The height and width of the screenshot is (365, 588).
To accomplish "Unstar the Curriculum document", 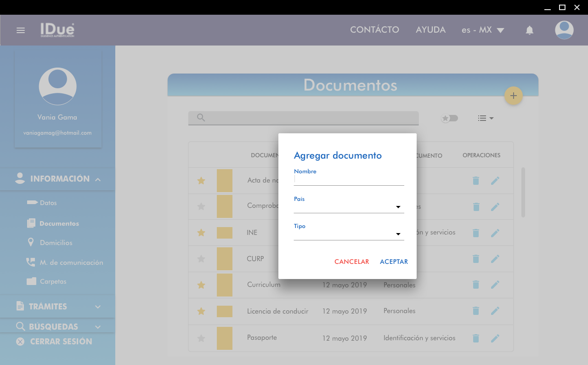I will (x=201, y=285).
